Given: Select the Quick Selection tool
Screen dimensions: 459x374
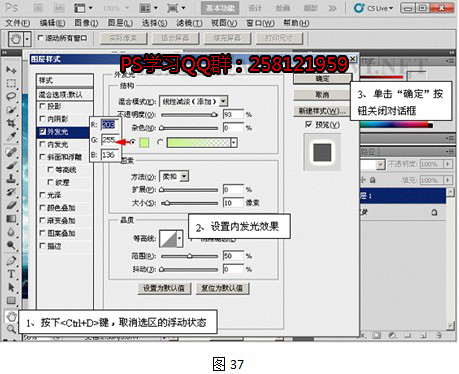Looking at the screenshot, I should [11, 110].
